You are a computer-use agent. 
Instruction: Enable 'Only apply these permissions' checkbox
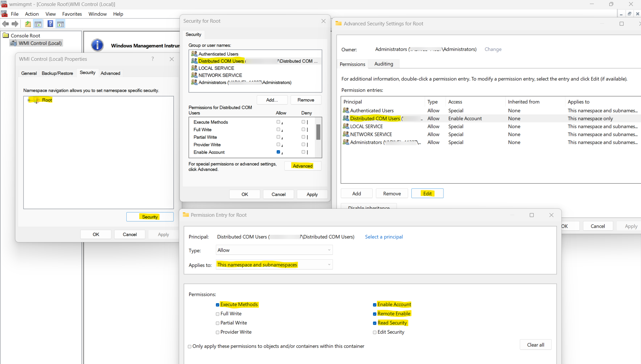[189, 347]
